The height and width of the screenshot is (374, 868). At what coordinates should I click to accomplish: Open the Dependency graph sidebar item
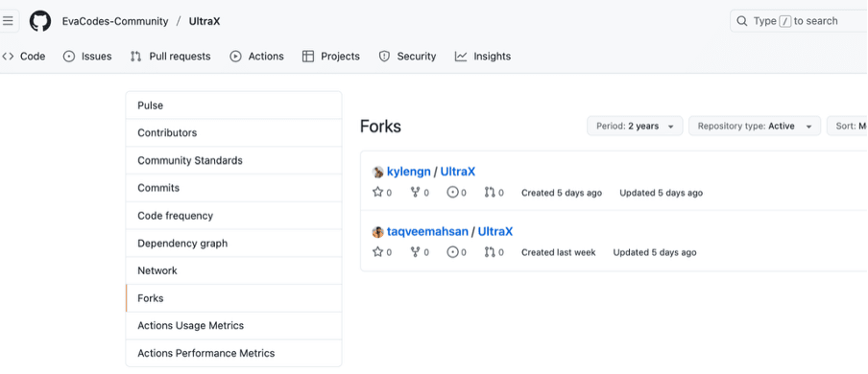pos(233,244)
